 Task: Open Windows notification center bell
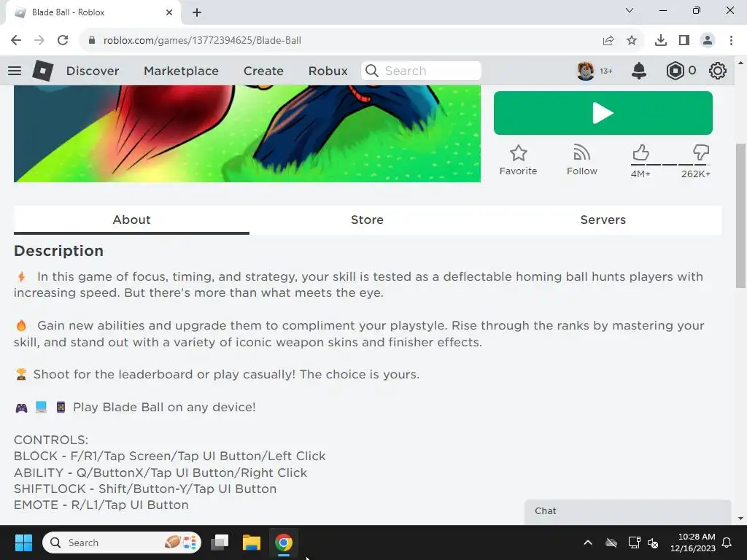[x=727, y=542]
